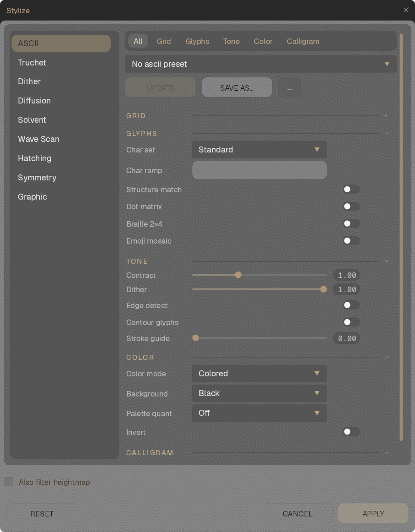Open the Color mode dropdown
The height and width of the screenshot is (532, 415).
[259, 374]
